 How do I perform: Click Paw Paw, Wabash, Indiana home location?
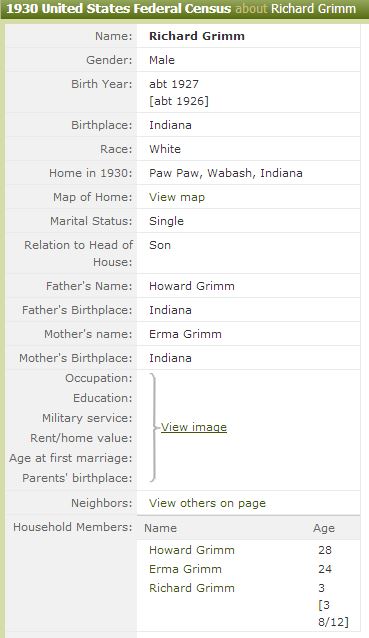click(x=226, y=173)
